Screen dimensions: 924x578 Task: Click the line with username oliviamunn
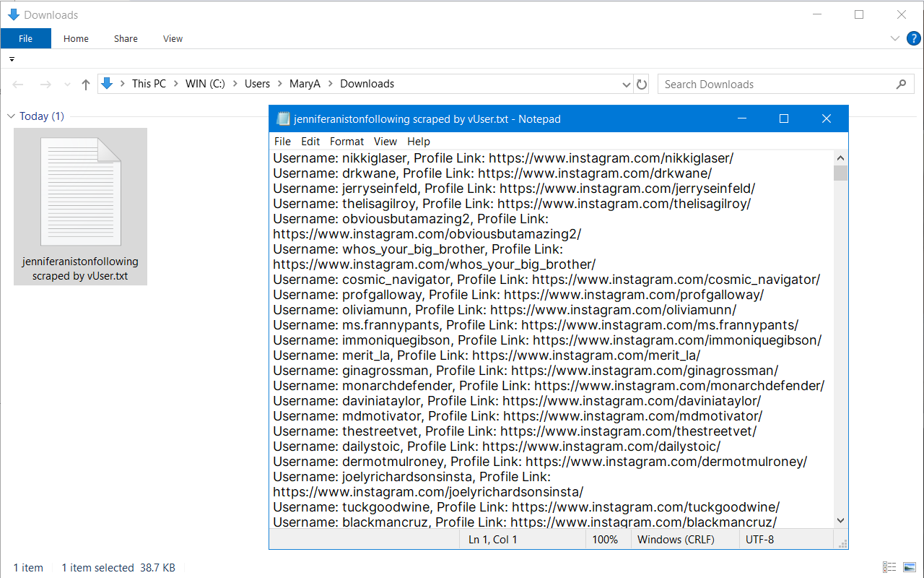505,310
